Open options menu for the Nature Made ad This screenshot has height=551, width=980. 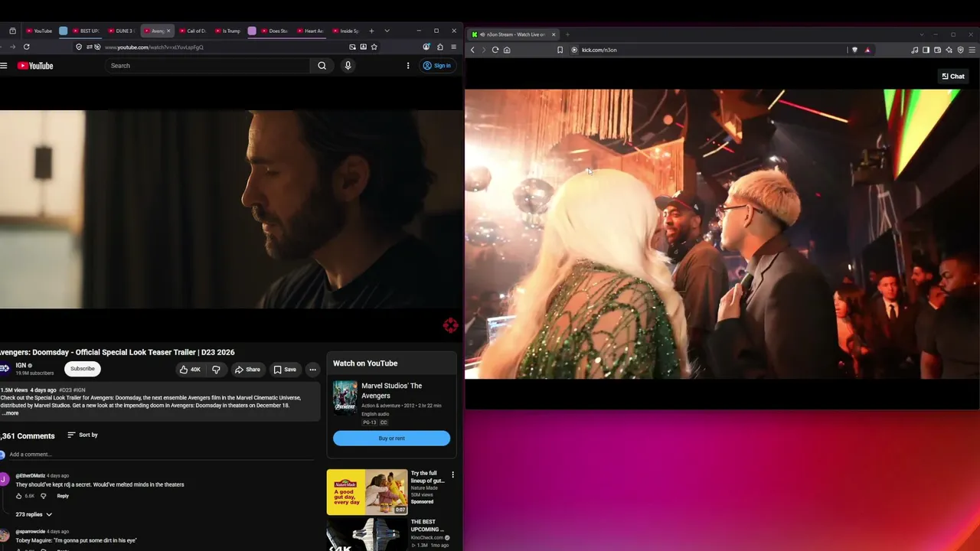[x=452, y=474]
